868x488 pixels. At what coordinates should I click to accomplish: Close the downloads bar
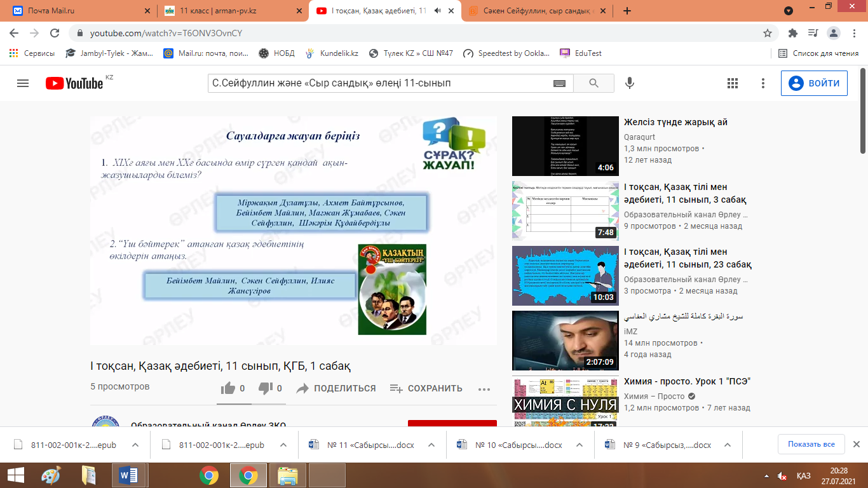click(856, 444)
